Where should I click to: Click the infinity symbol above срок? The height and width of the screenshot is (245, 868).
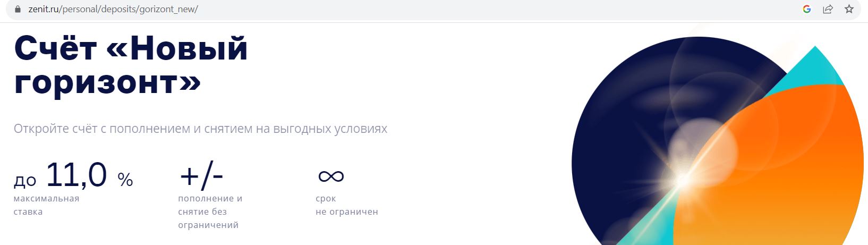331,176
